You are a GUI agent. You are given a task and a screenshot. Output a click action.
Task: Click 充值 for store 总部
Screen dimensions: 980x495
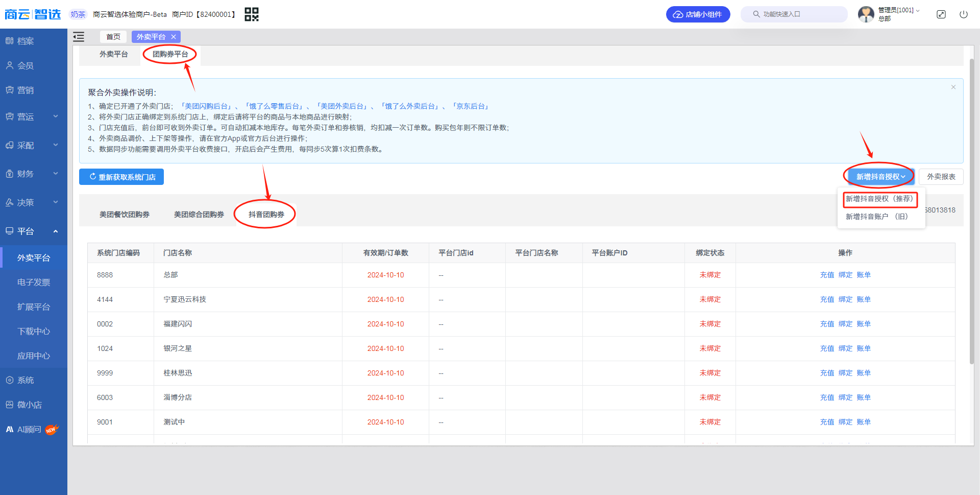[827, 275]
